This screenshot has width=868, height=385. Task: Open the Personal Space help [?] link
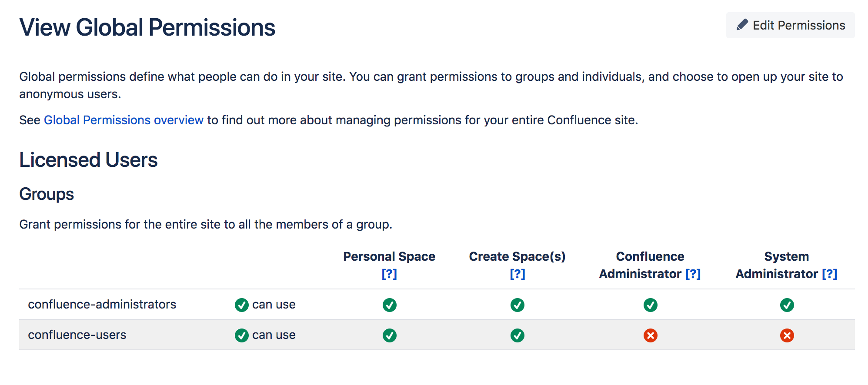point(389,274)
